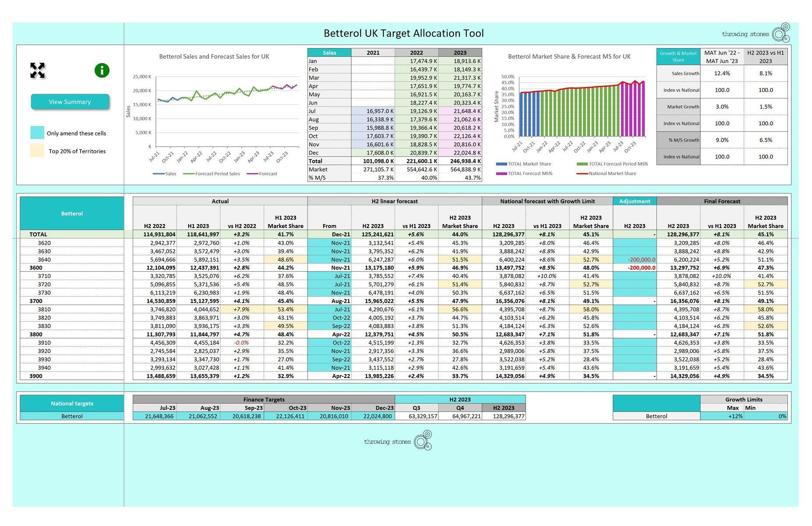Click the Betterol Sales and Forecast chart title
This screenshot has height=526, width=812.
pos(214,56)
